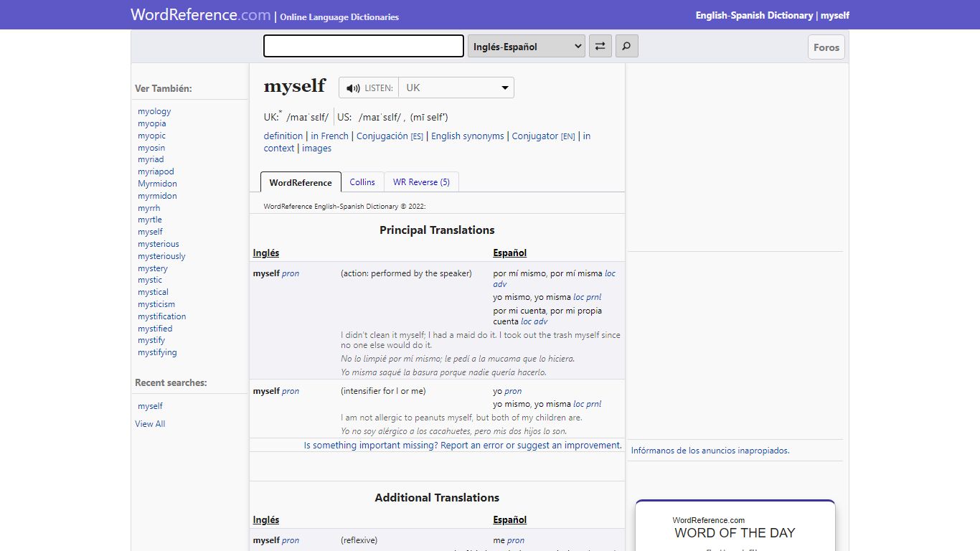Select the Additional Translations heading
This screenshot has width=980, height=551.
(437, 497)
